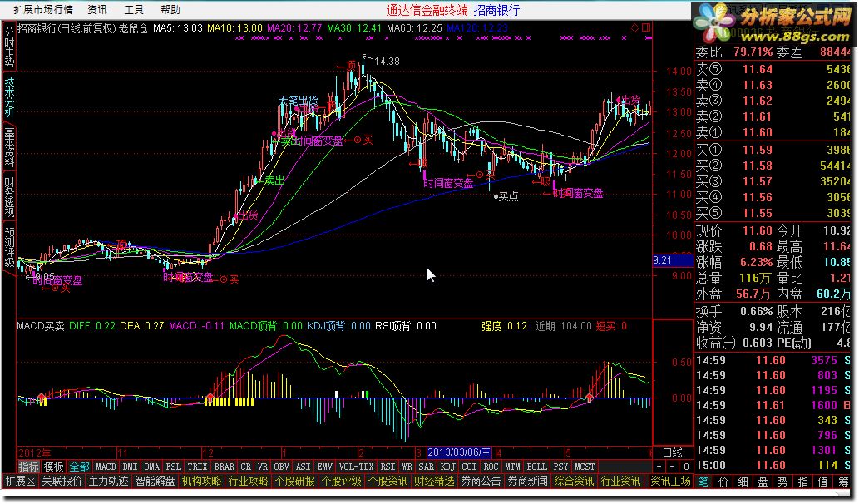Open the 财经精选 bottom tab
This screenshot has width=859, height=504.
pyautogui.click(x=434, y=481)
